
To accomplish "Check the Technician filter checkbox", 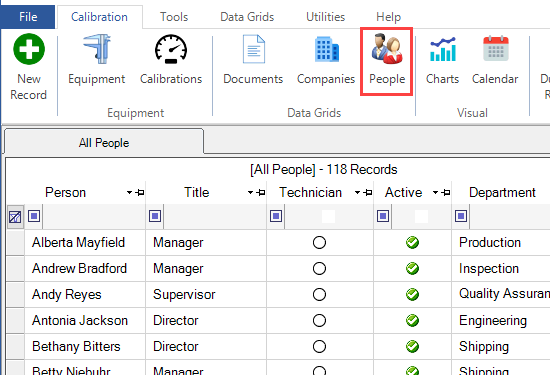I will [328, 216].
